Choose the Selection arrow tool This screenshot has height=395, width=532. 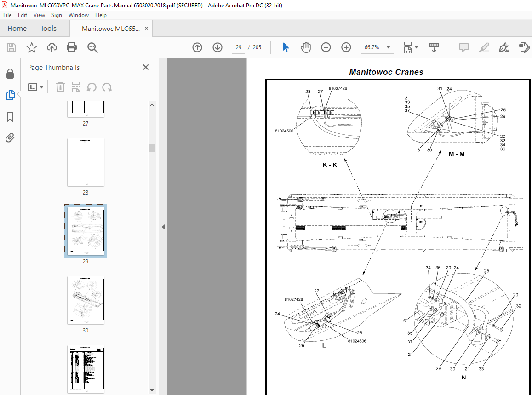286,47
